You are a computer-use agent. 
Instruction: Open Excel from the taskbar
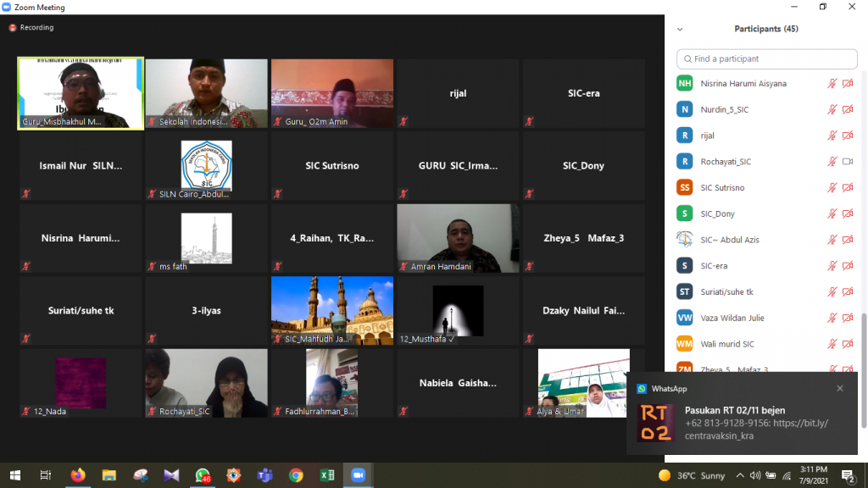(x=326, y=475)
